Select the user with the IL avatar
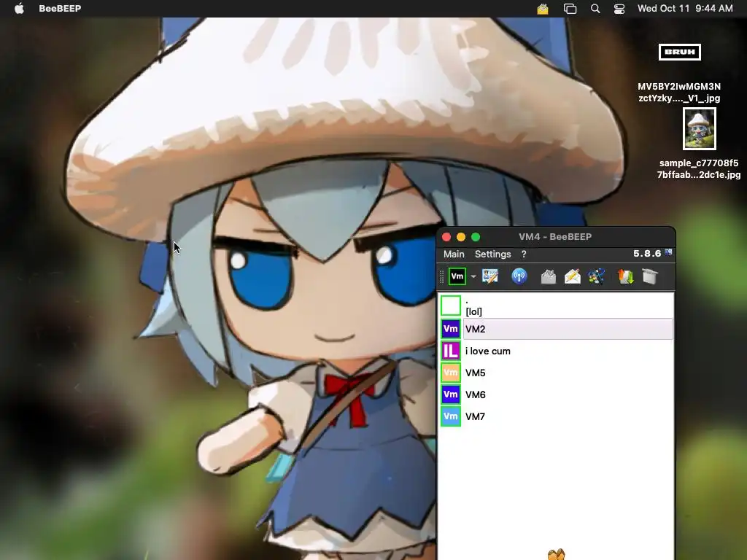Image resolution: width=747 pixels, height=560 pixels. pyautogui.click(x=556, y=351)
